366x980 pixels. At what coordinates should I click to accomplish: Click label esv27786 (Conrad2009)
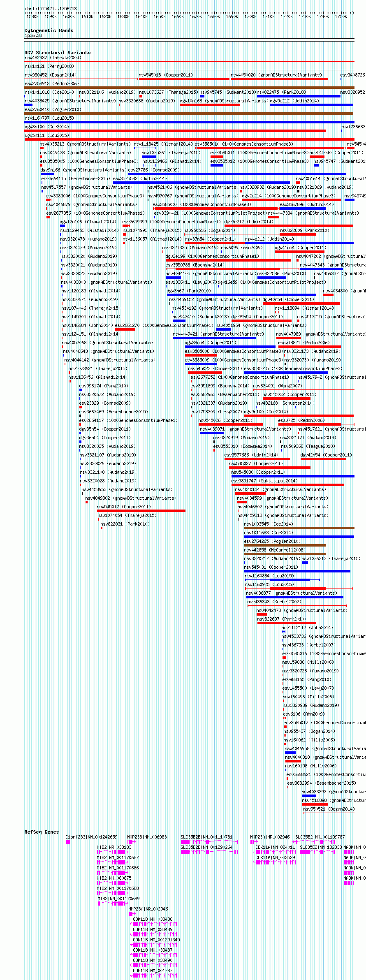tap(154, 170)
